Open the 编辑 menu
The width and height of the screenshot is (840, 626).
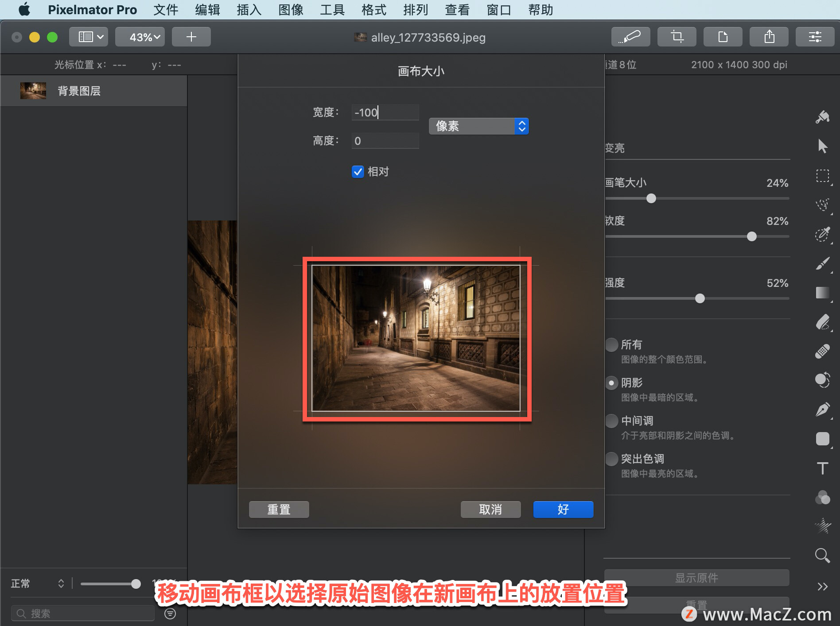pos(207,9)
